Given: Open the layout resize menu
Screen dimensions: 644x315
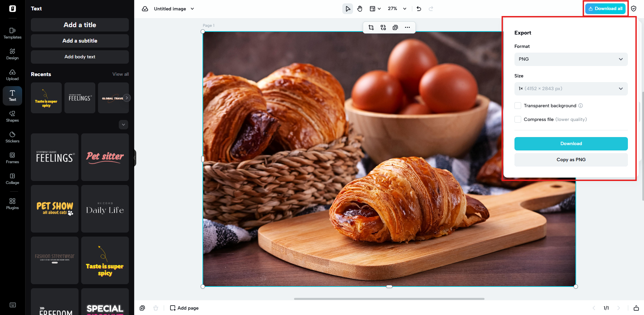Looking at the screenshot, I should click(x=375, y=9).
